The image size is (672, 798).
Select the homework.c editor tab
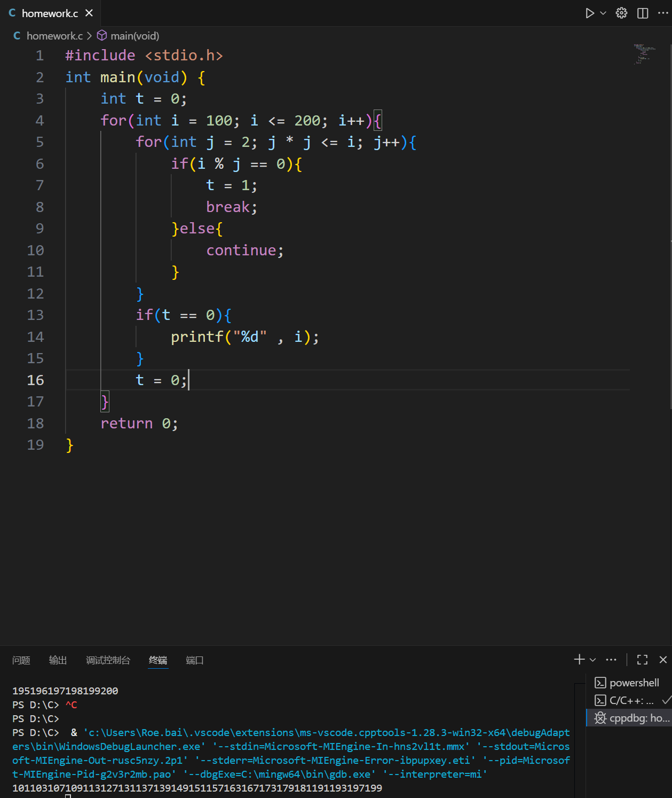point(51,13)
